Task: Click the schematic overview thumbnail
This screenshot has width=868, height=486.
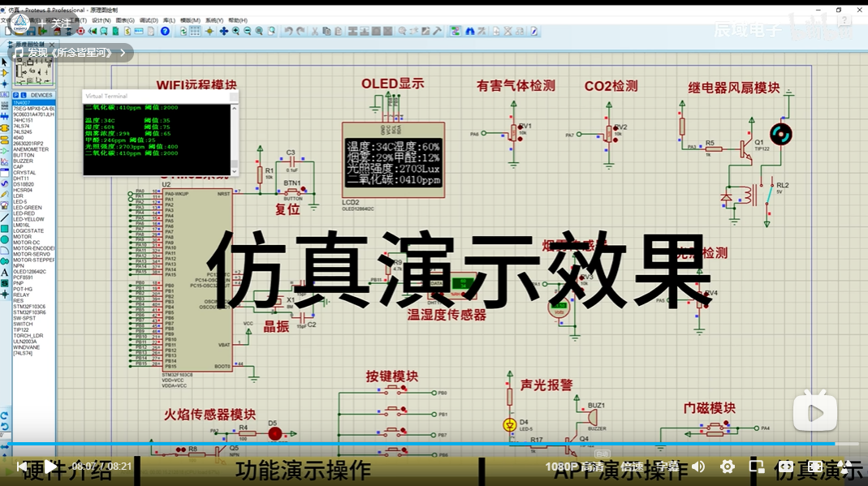Action: [x=34, y=71]
